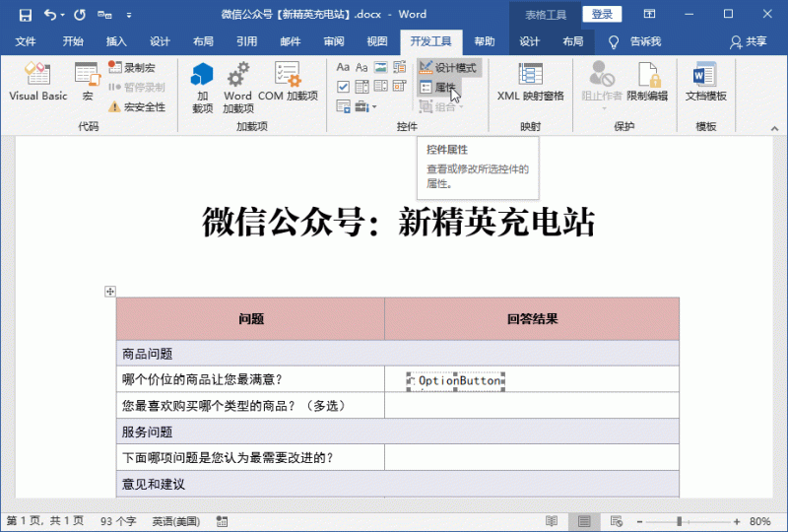Viewport: 788px width, 532px height.
Task: Switch to Read Mode view
Action: coord(552,521)
